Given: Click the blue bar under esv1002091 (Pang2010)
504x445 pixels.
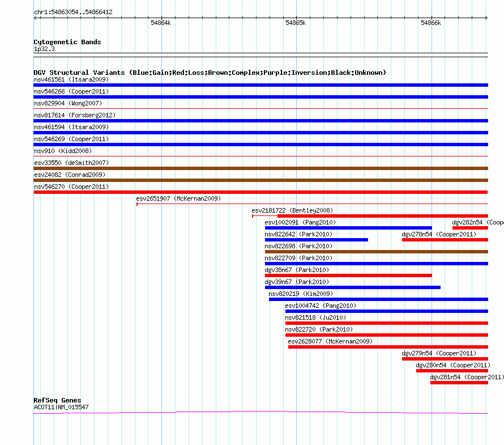Looking at the screenshot, I should coord(348,228).
